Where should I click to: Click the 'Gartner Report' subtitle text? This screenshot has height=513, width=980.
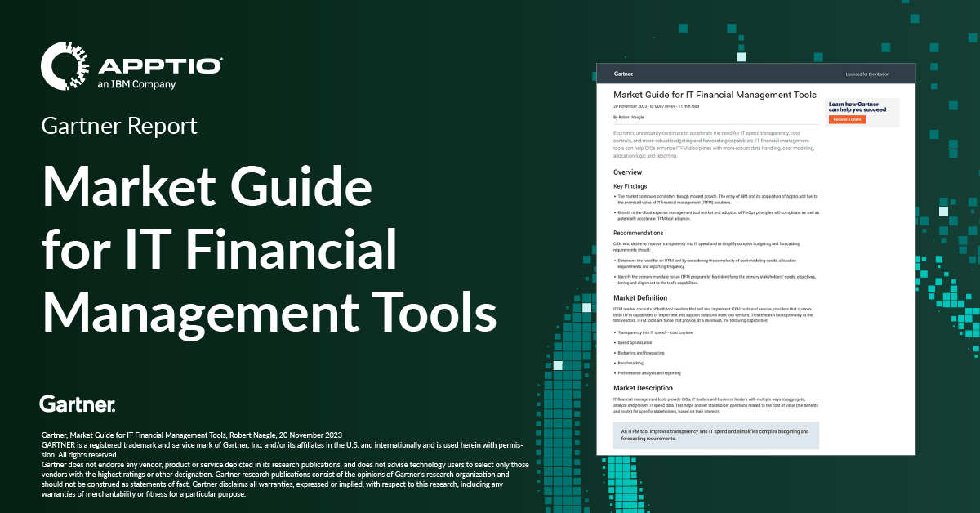(x=119, y=126)
